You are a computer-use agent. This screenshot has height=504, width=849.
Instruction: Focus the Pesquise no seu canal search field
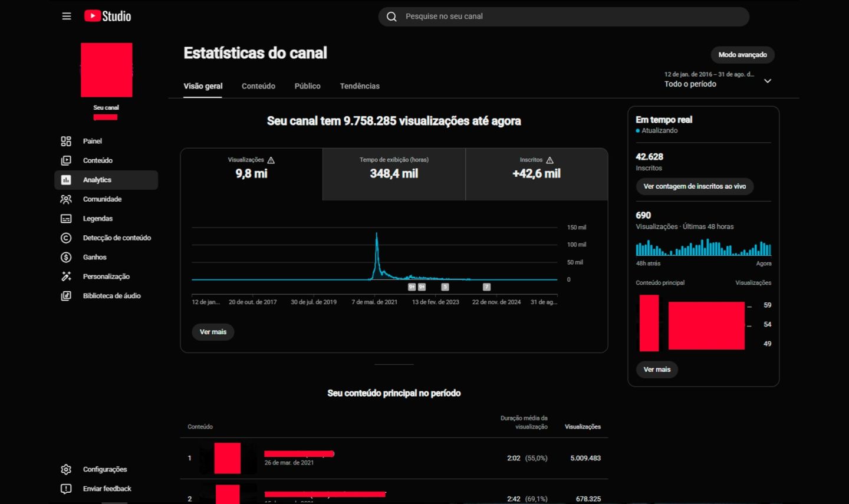[x=564, y=17]
